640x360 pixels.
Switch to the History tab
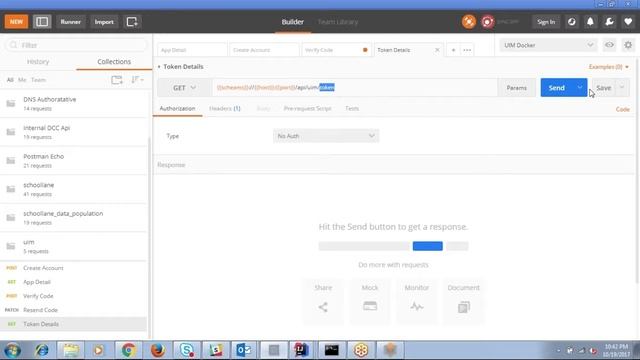(x=38, y=62)
